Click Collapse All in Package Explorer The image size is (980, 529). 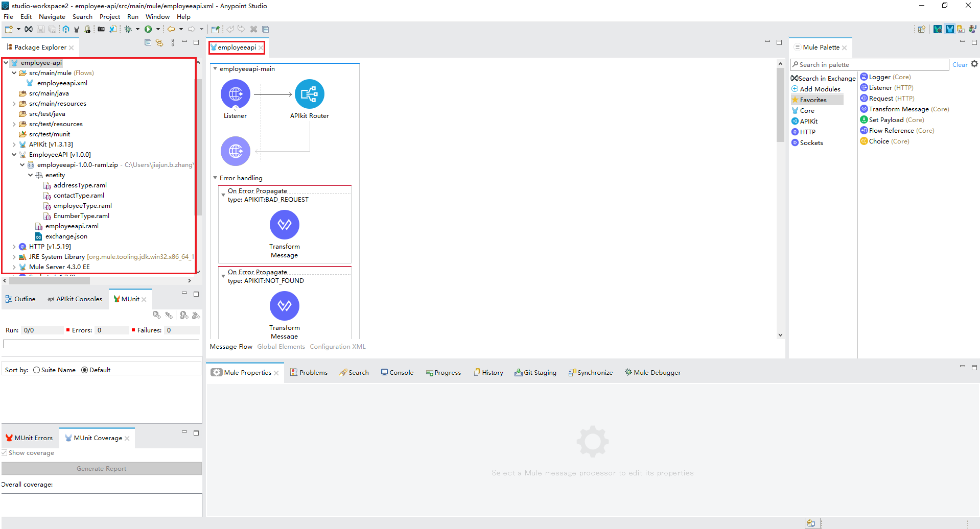click(x=148, y=42)
